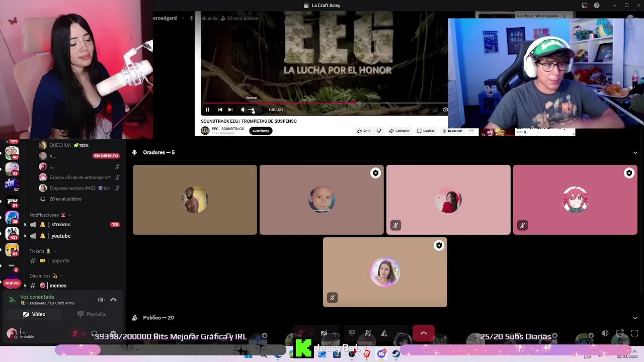Select the second speaker tile with moderator badge
644x362 pixels.
[x=321, y=200]
